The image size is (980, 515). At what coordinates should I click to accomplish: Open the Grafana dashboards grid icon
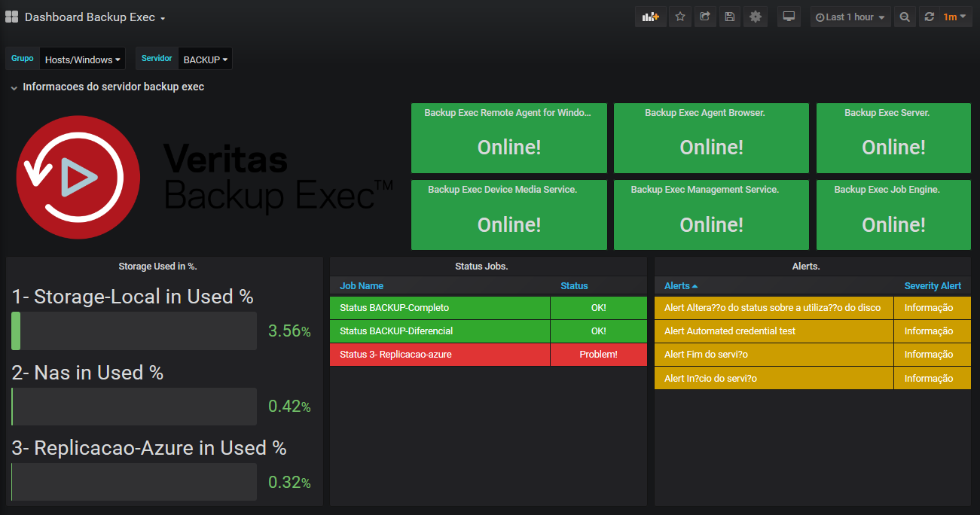pos(11,17)
